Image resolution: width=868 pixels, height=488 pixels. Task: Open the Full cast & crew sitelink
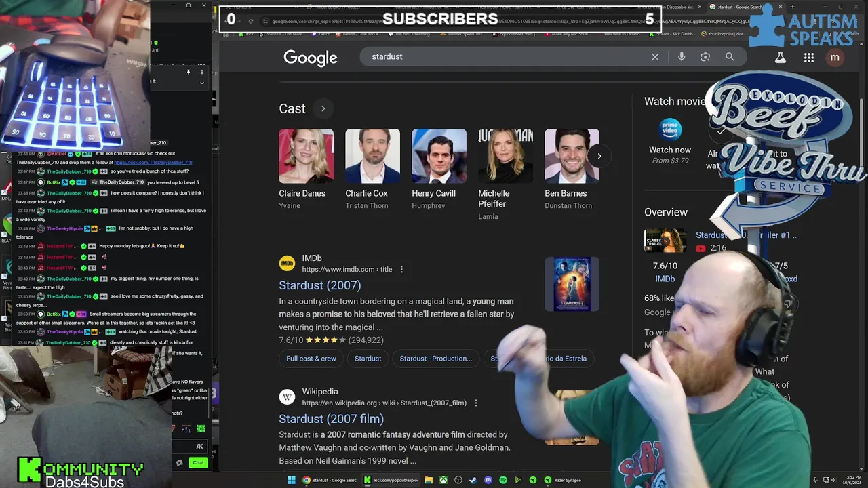311,359
